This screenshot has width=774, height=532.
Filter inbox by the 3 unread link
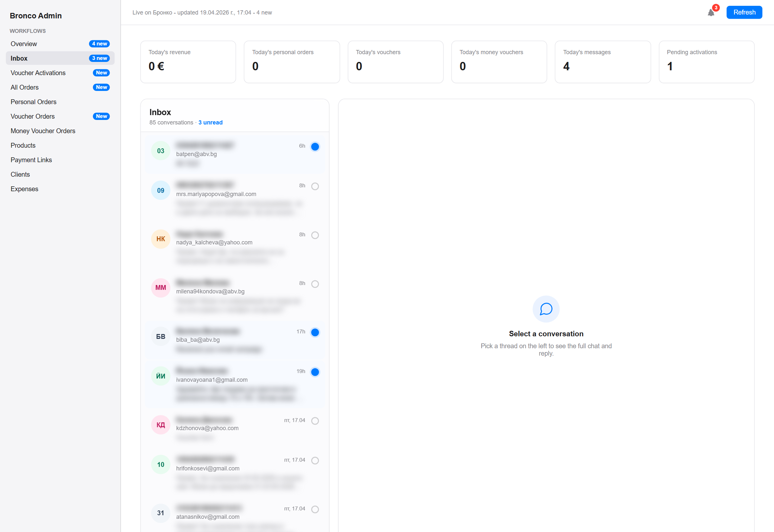tap(210, 122)
